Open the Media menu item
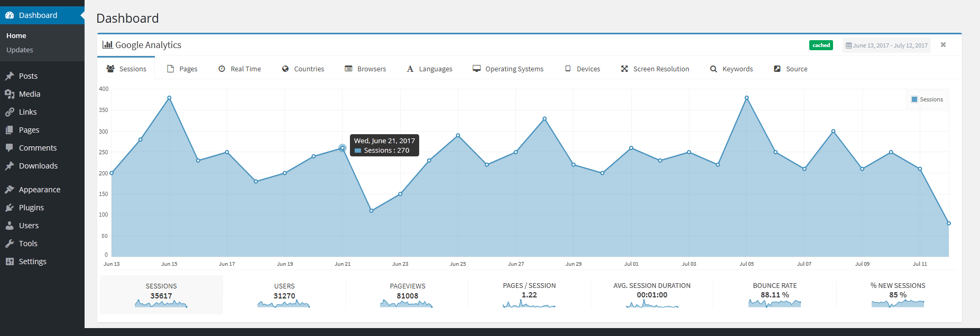 click(x=42, y=94)
